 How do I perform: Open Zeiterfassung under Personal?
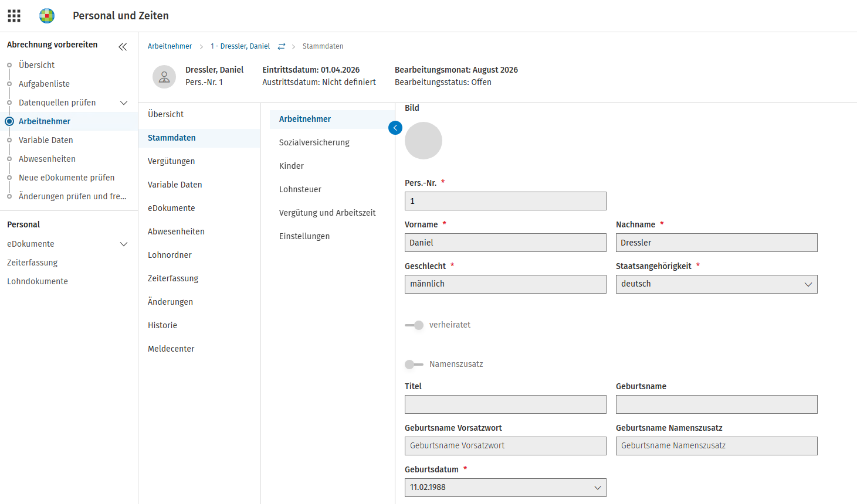32,263
